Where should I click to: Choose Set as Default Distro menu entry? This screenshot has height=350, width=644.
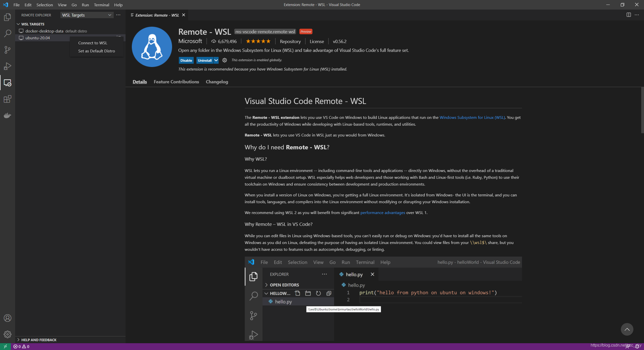[x=97, y=51]
